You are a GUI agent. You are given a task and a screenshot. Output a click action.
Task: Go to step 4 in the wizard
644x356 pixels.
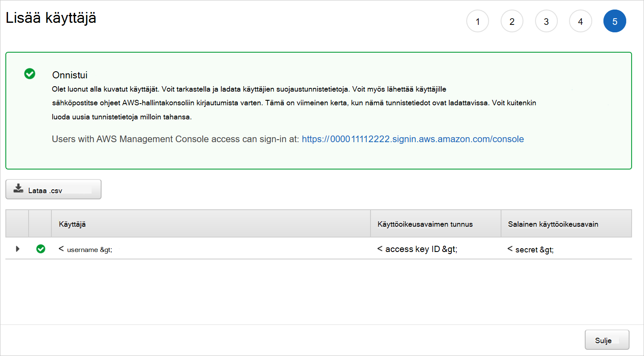pyautogui.click(x=580, y=21)
